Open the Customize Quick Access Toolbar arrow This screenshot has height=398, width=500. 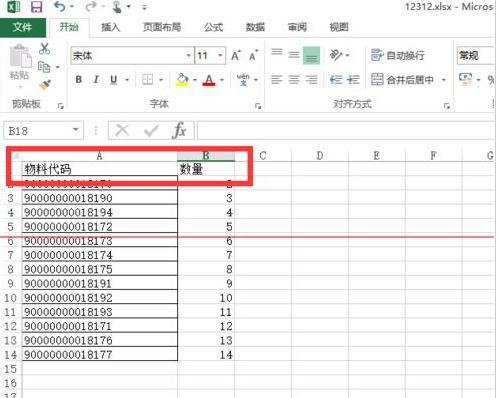pos(144,7)
